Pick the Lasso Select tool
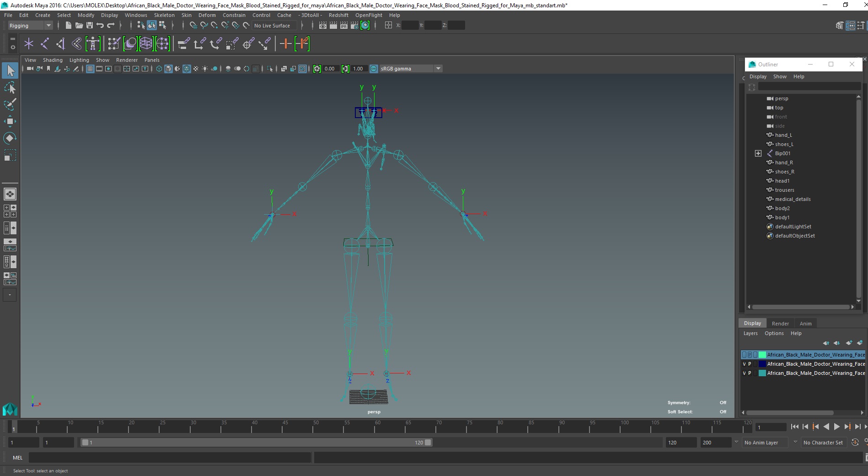Image resolution: width=868 pixels, height=476 pixels. coord(10,87)
